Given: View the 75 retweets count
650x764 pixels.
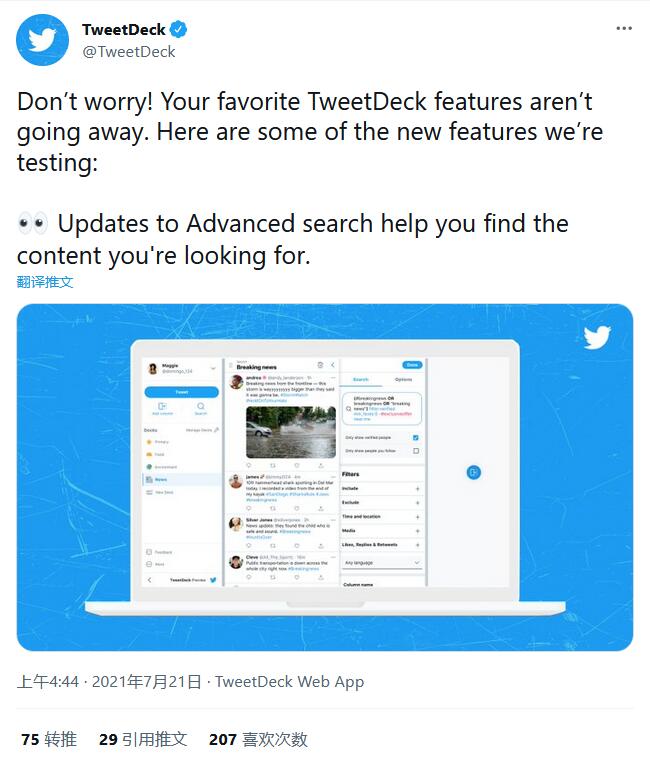Looking at the screenshot, I should tap(49, 740).
